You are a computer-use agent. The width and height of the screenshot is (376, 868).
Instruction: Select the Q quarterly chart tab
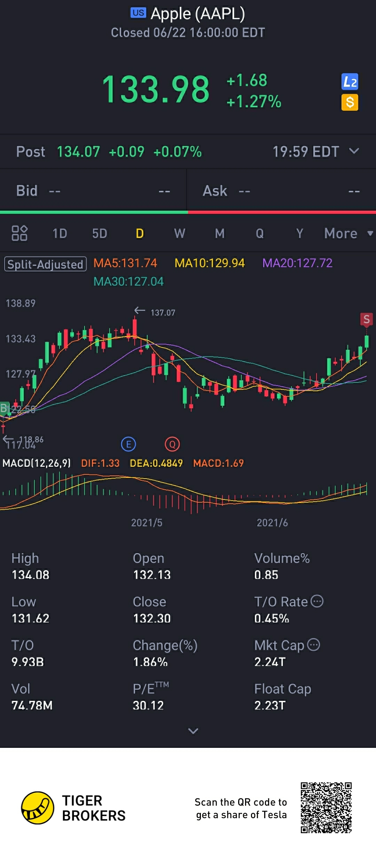click(260, 233)
